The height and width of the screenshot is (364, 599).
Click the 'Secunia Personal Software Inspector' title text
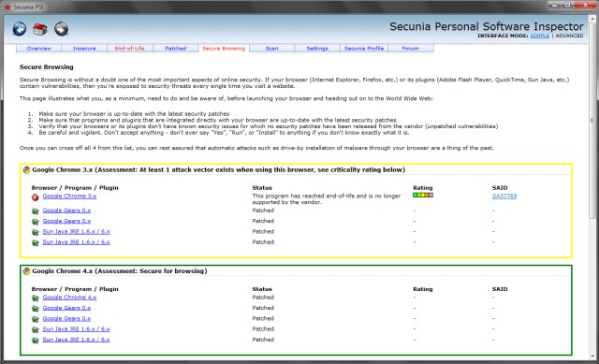point(487,26)
